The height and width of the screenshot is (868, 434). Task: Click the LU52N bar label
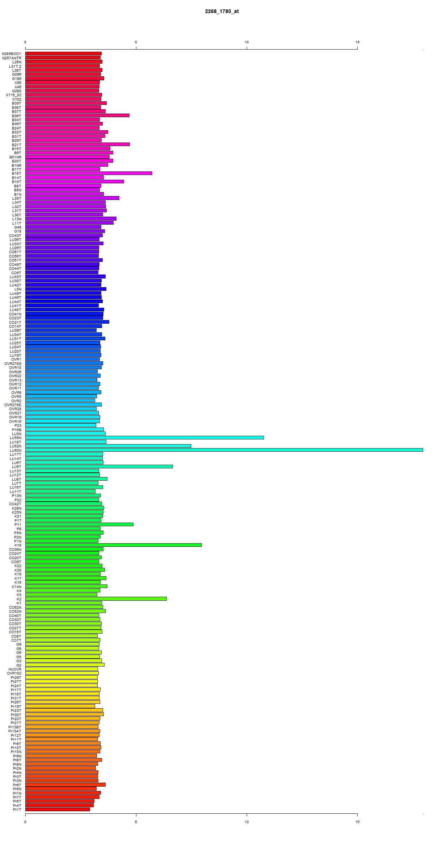[x=16, y=447]
